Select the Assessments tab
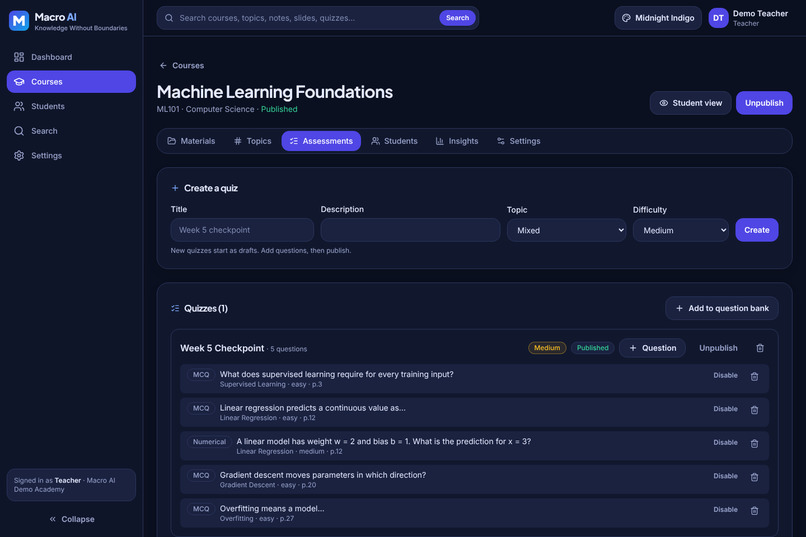Image resolution: width=806 pixels, height=537 pixels. pyautogui.click(x=321, y=141)
